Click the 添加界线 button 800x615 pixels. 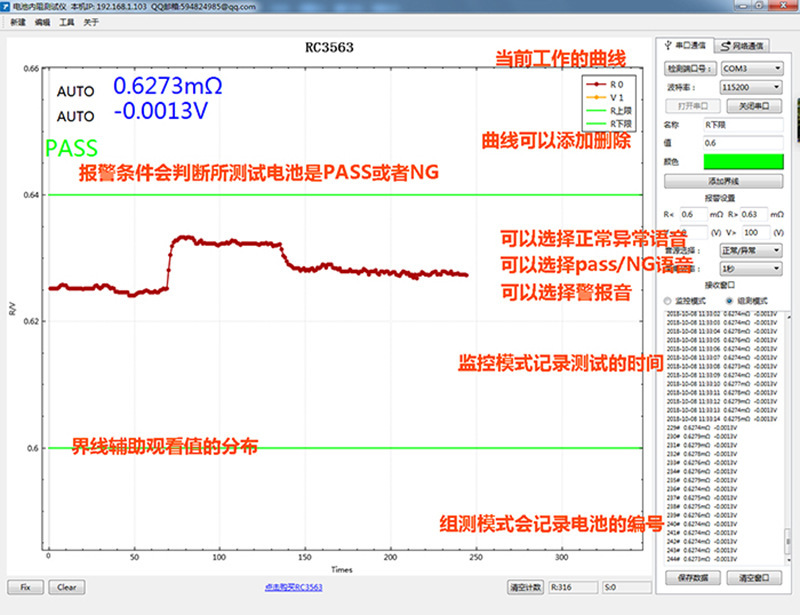(x=723, y=181)
